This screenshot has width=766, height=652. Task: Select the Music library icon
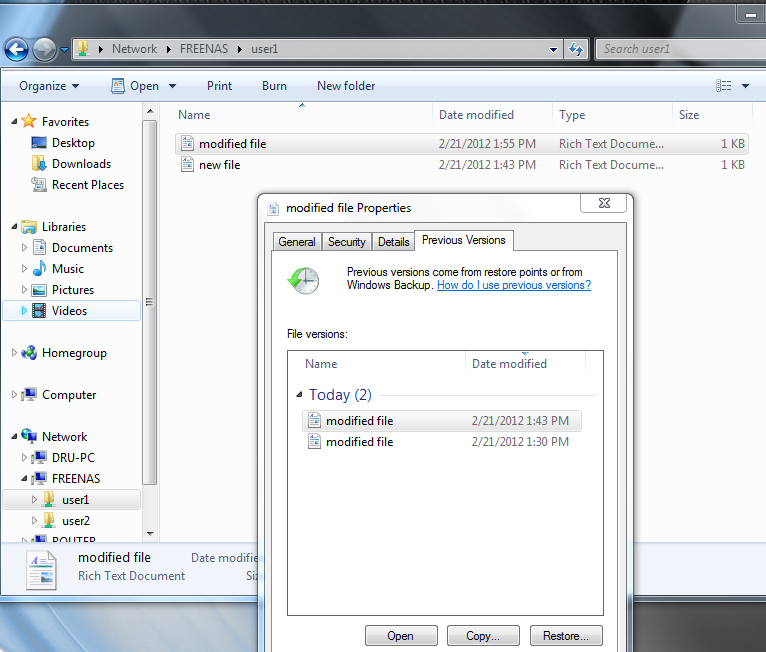(39, 269)
